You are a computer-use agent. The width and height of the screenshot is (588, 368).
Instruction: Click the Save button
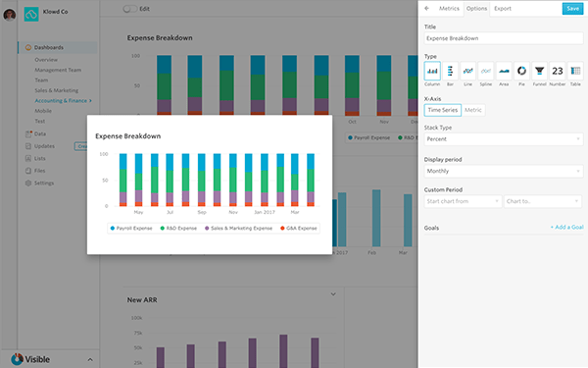coord(572,9)
